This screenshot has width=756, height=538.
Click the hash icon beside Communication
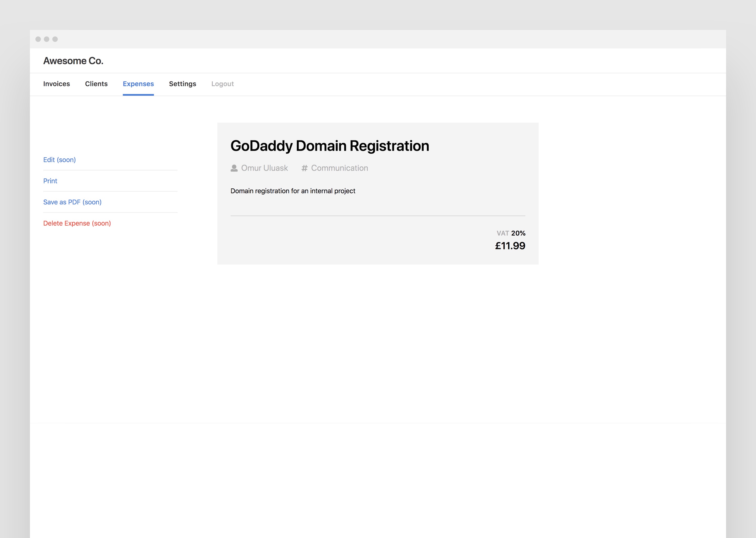click(304, 168)
